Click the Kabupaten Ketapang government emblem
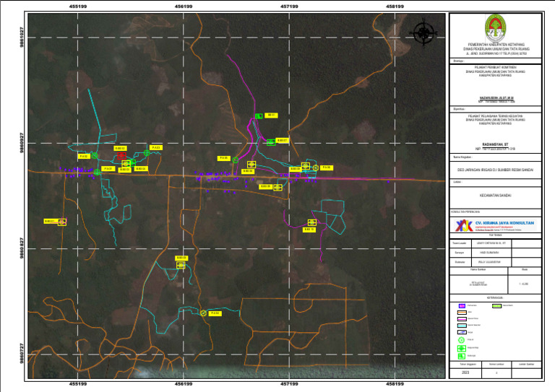Viewport: 555px width, 392px height. coord(495,27)
